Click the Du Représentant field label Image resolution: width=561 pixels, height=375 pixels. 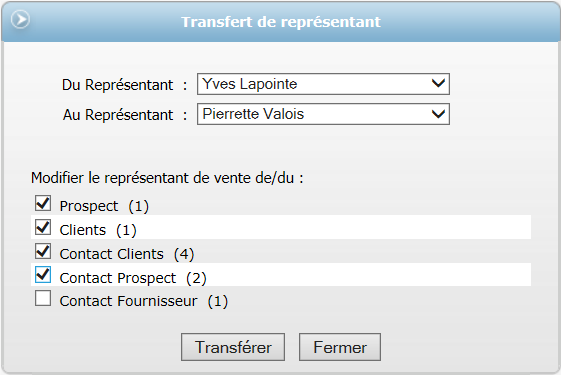pos(117,85)
